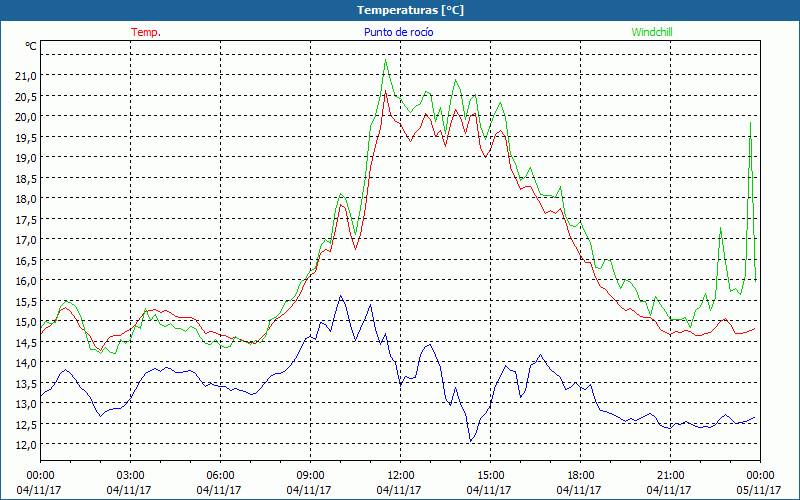Click the 19,0 y-axis value
Image resolution: width=800 pixels, height=500 pixels.
27,157
